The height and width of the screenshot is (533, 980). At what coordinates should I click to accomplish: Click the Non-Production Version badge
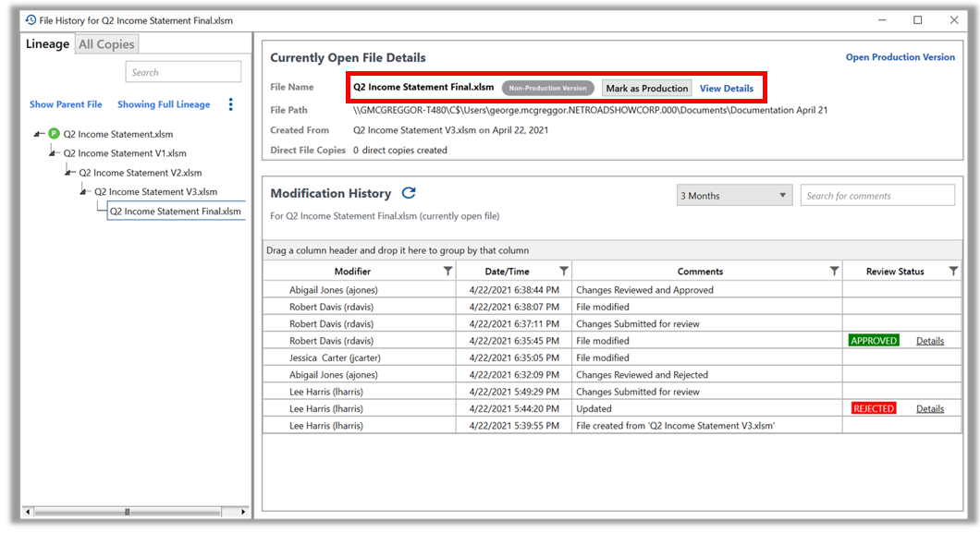point(547,88)
